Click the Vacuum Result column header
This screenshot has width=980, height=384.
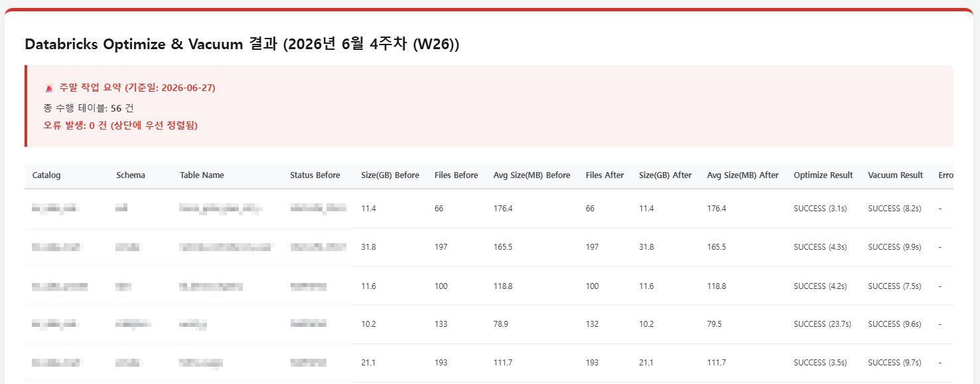(x=896, y=175)
